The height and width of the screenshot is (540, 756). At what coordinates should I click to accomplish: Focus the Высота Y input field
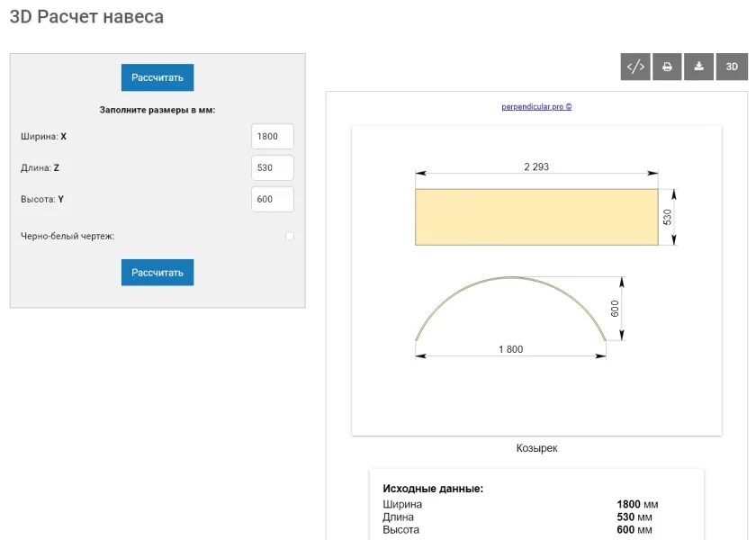pyautogui.click(x=273, y=199)
